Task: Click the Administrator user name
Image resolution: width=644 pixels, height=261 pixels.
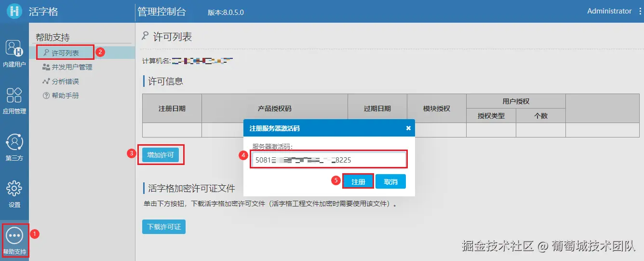Action: point(609,11)
